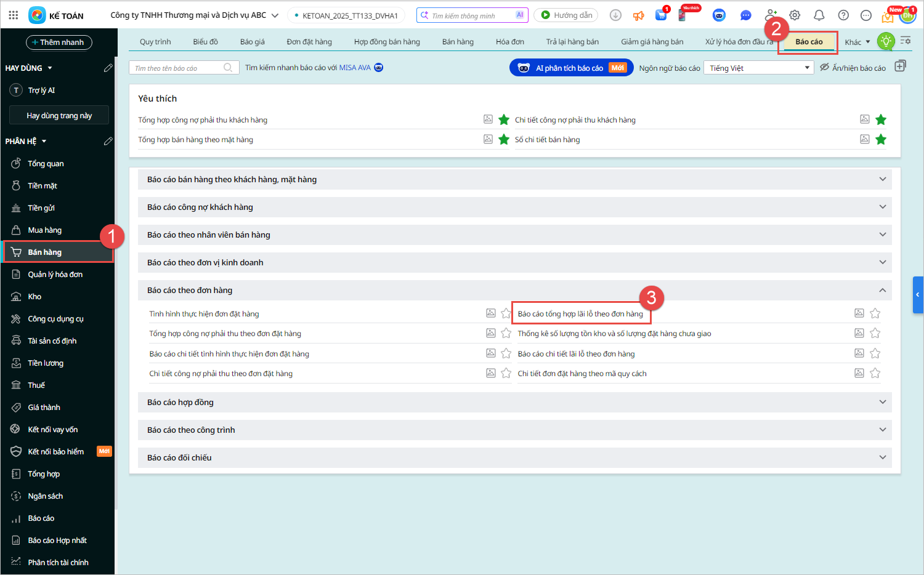924x575 pixels.
Task: Open the settings gear in top bar
Action: click(795, 15)
